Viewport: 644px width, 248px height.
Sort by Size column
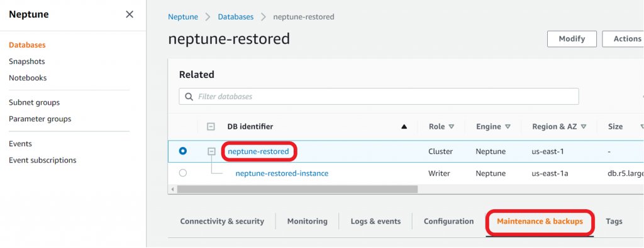click(625, 127)
